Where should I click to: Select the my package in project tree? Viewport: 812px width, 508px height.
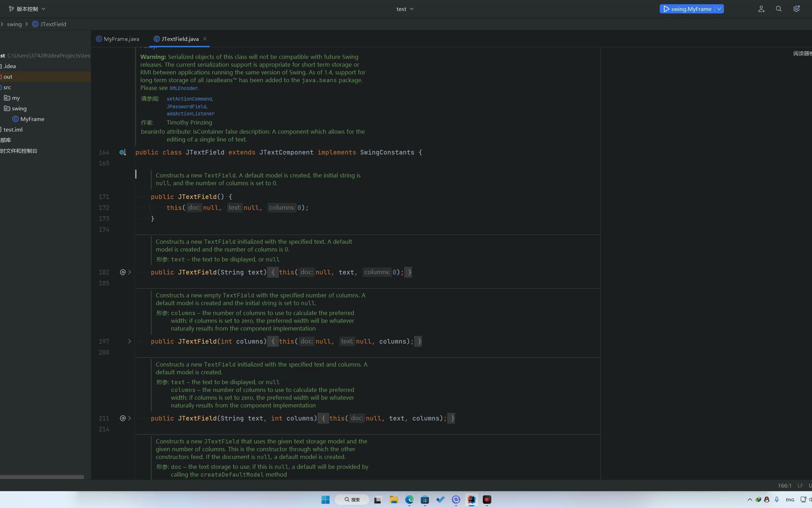pos(16,98)
